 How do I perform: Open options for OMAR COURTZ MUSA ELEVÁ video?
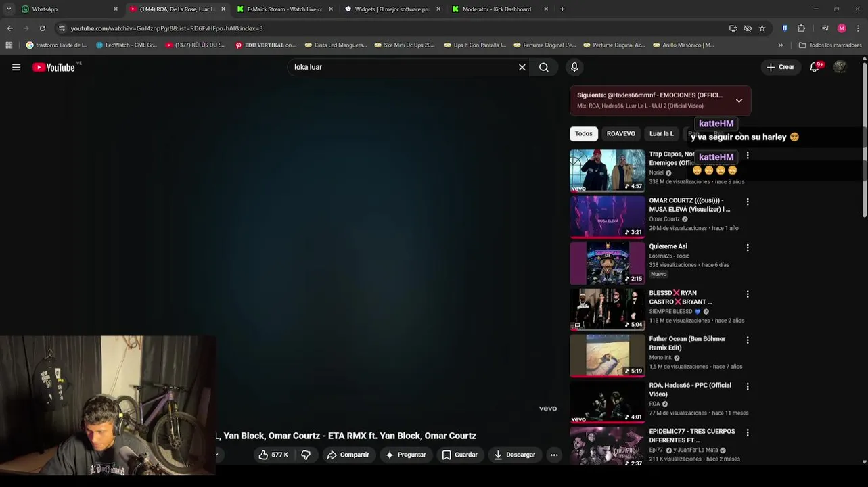tap(748, 202)
